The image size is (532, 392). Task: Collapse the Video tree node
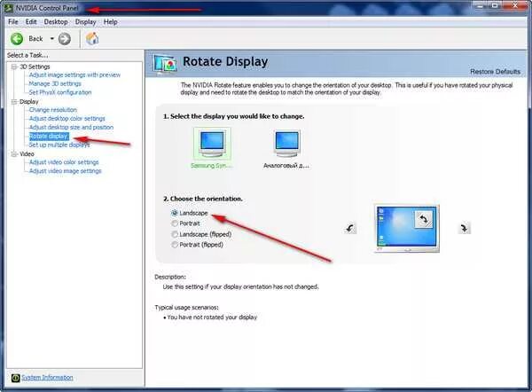pos(14,154)
